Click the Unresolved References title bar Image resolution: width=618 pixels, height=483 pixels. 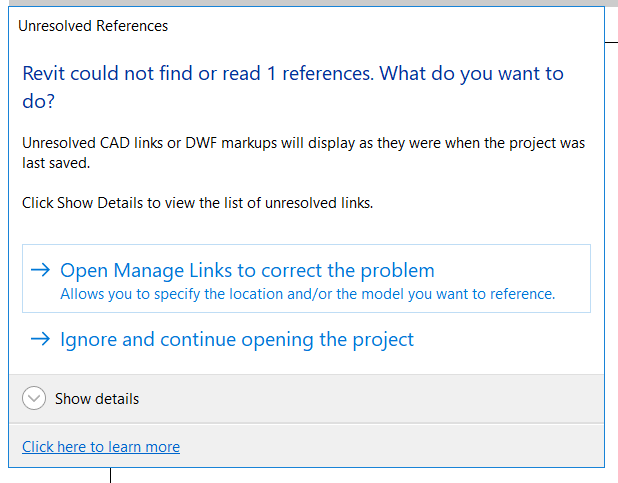click(93, 26)
